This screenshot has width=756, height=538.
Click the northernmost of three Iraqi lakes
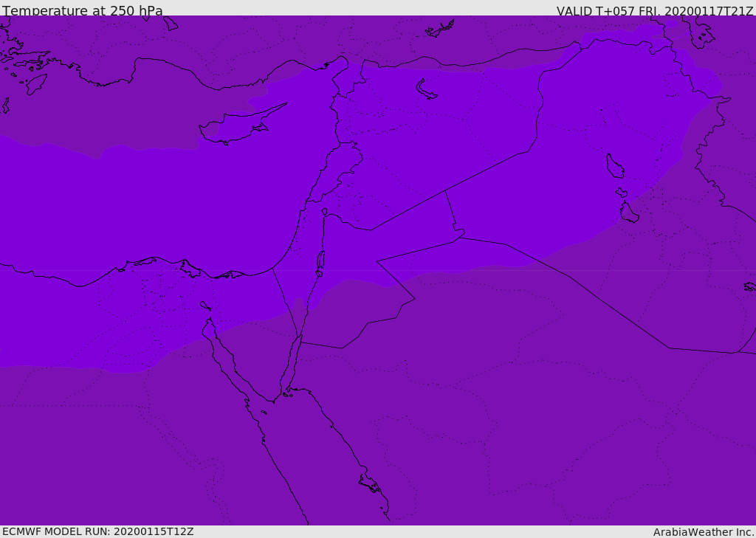pyautogui.click(x=614, y=167)
